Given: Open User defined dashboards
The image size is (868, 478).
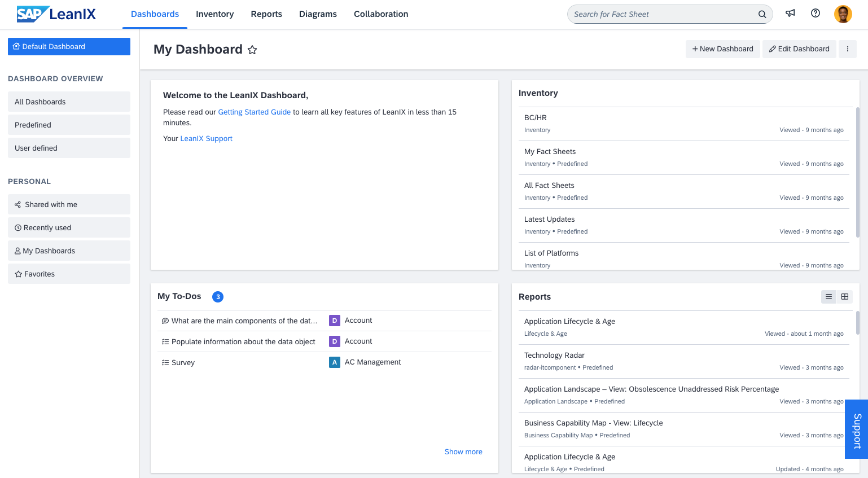Looking at the screenshot, I should click(69, 148).
